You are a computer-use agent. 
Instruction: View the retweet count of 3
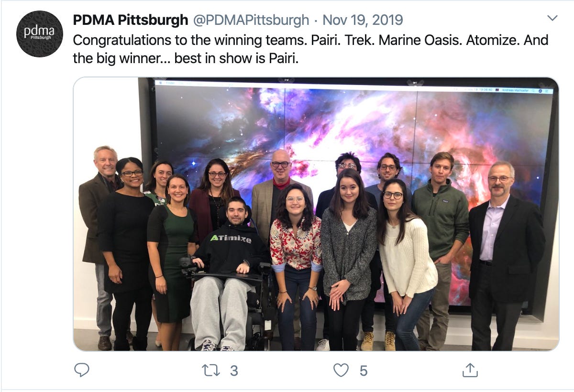234,370
